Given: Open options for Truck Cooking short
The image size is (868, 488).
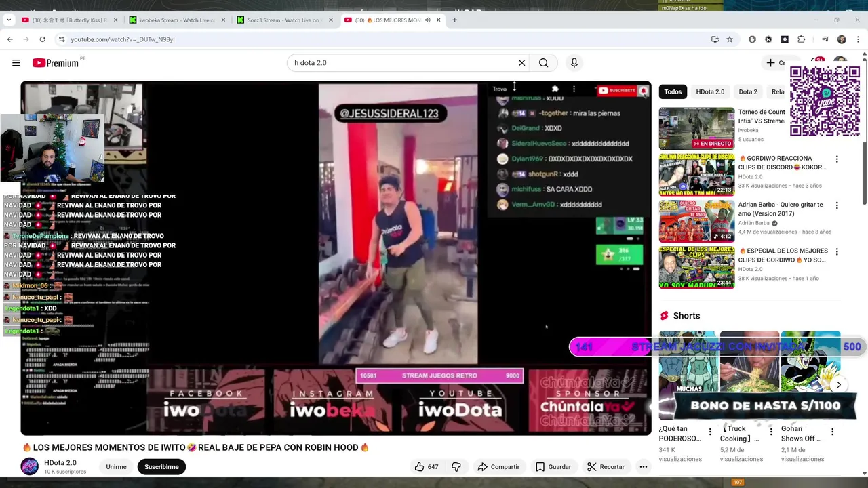Looking at the screenshot, I should pyautogui.click(x=771, y=432).
